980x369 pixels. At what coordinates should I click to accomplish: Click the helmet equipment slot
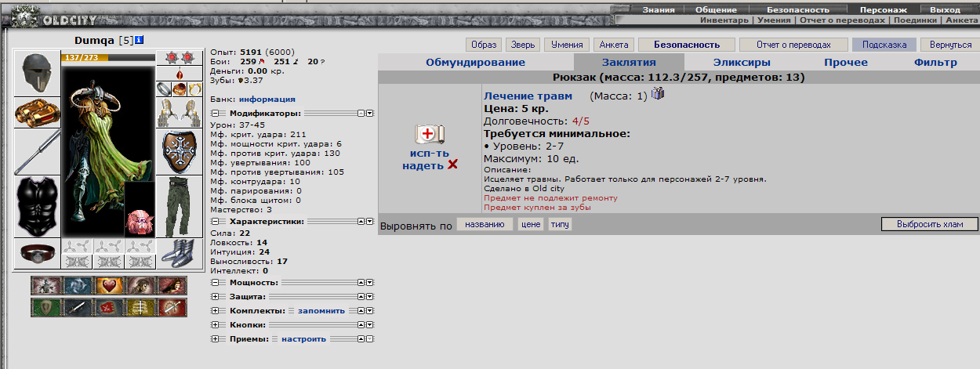click(x=37, y=73)
